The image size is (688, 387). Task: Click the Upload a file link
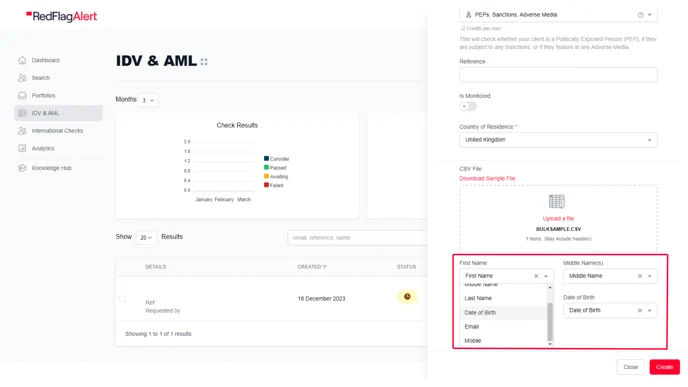click(x=558, y=218)
